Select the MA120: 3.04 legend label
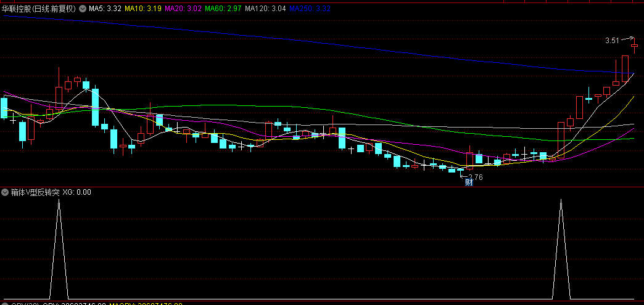Viewport: 644px width, 305px height. tap(265, 9)
